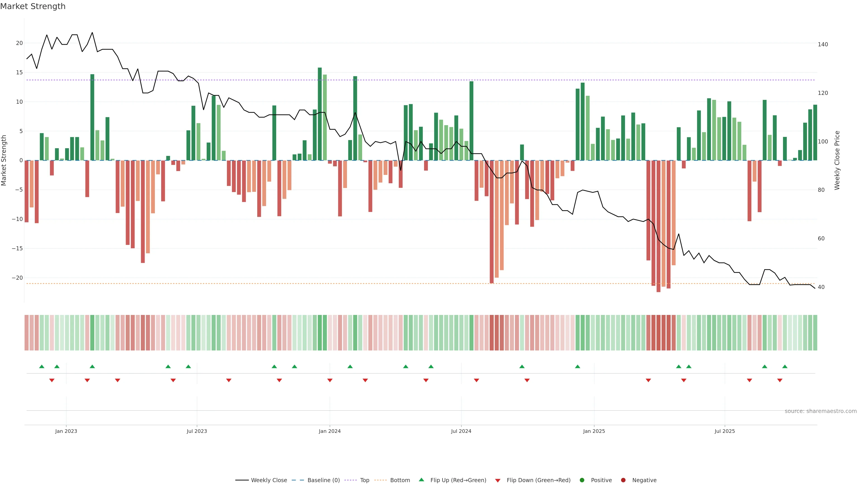The width and height of the screenshot is (868, 488).
Task: Click the Flip Down red triangle legend icon
Action: tap(498, 480)
